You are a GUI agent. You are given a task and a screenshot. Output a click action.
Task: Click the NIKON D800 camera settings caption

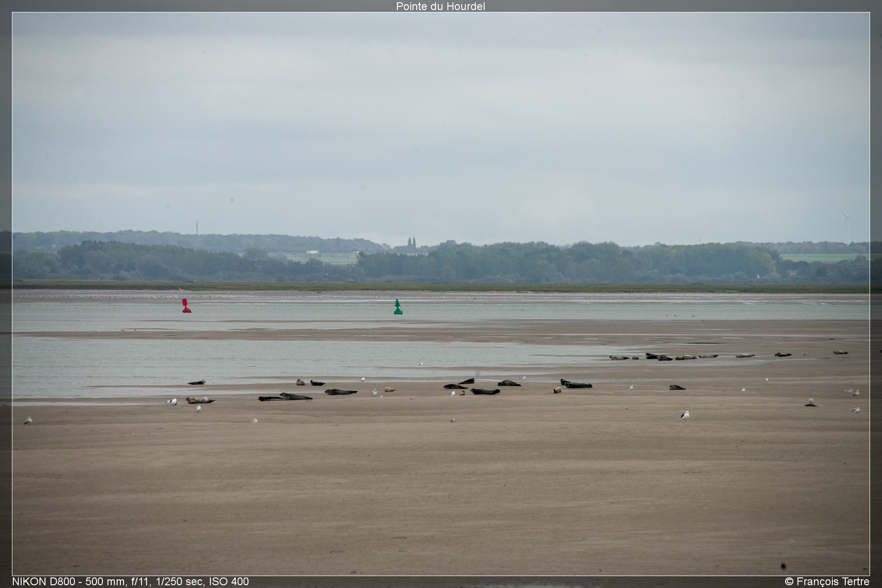130,582
